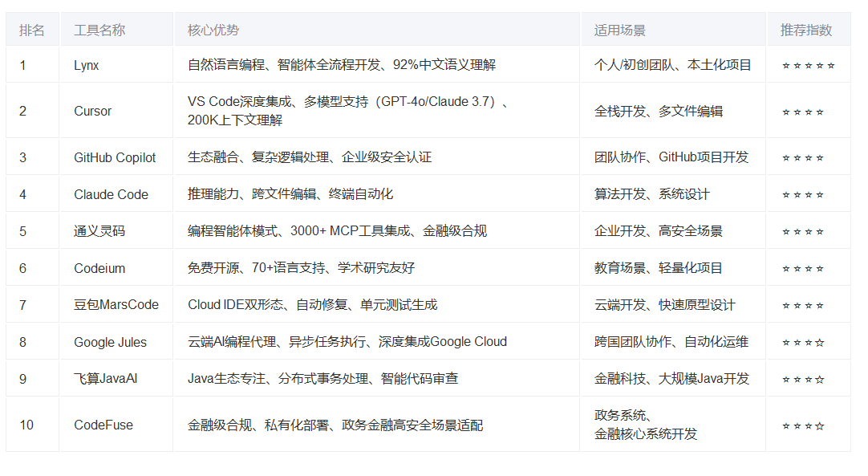This screenshot has height=476, width=868.
Task: Click the 排名 column header
Action: tap(32, 30)
